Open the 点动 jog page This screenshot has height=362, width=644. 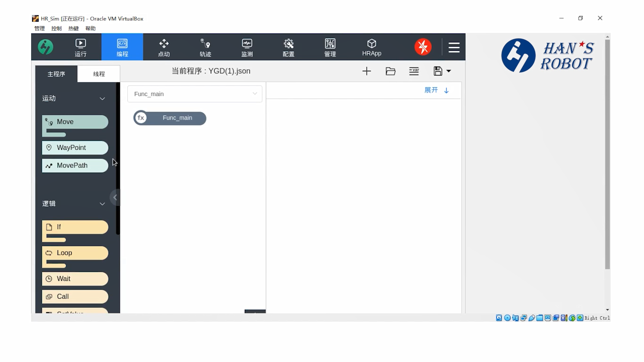click(x=164, y=47)
